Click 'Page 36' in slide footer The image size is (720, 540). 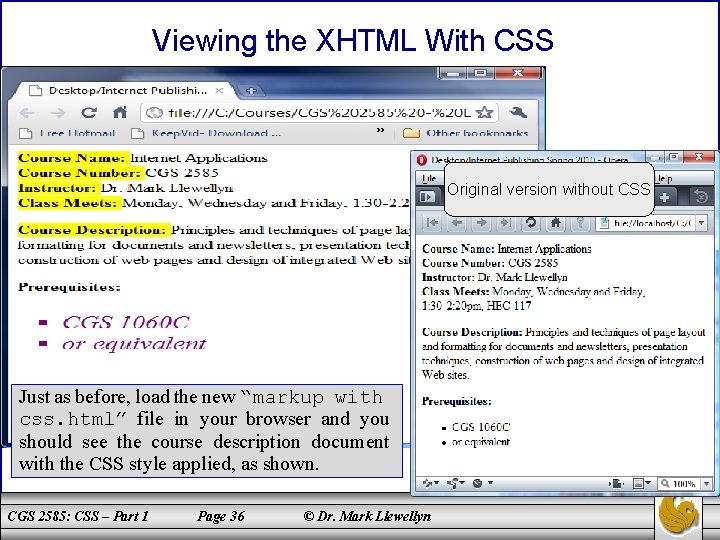(221, 516)
